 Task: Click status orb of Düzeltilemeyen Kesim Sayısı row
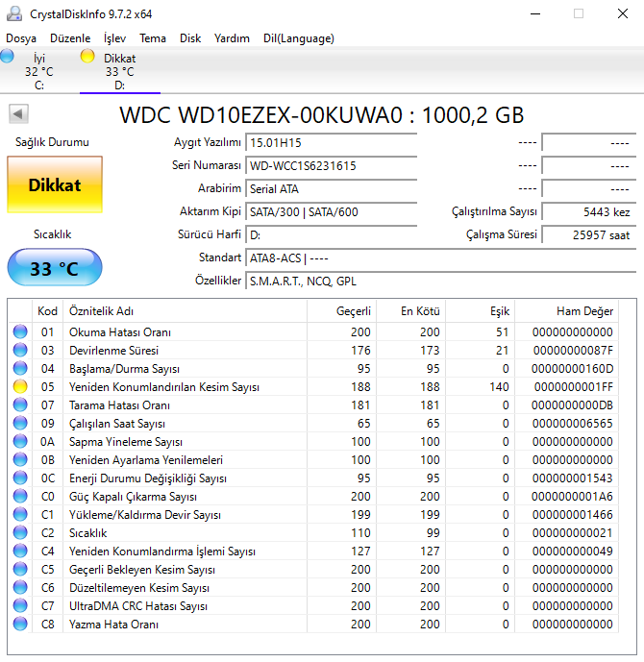pos(20,587)
